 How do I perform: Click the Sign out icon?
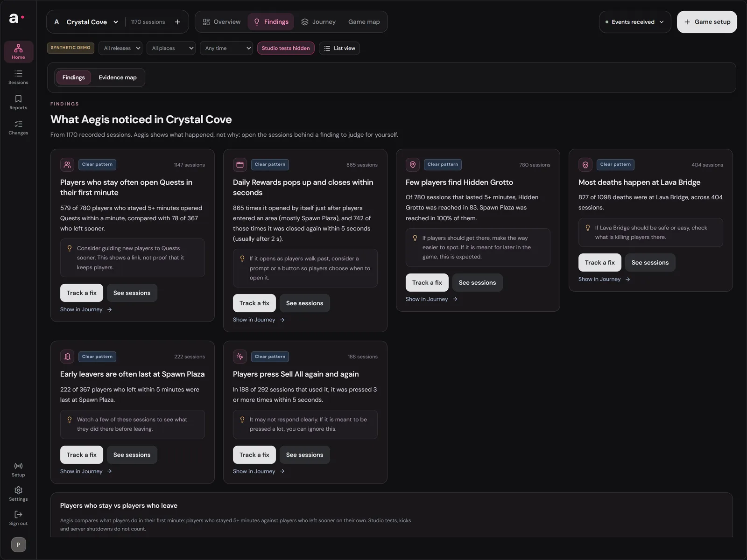click(x=18, y=518)
